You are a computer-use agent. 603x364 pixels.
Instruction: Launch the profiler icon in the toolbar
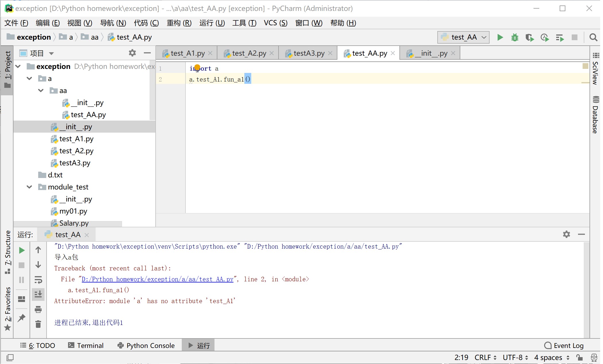coord(545,37)
